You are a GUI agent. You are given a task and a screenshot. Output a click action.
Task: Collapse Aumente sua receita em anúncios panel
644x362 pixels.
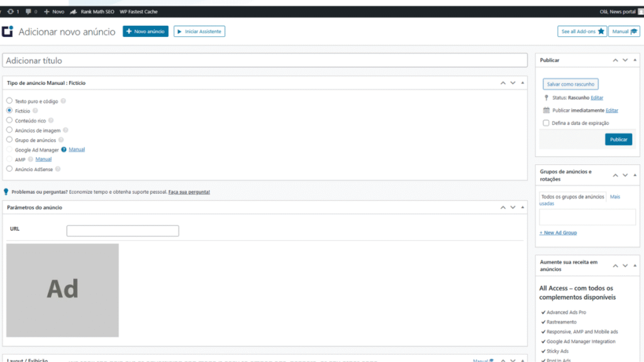click(x=635, y=266)
